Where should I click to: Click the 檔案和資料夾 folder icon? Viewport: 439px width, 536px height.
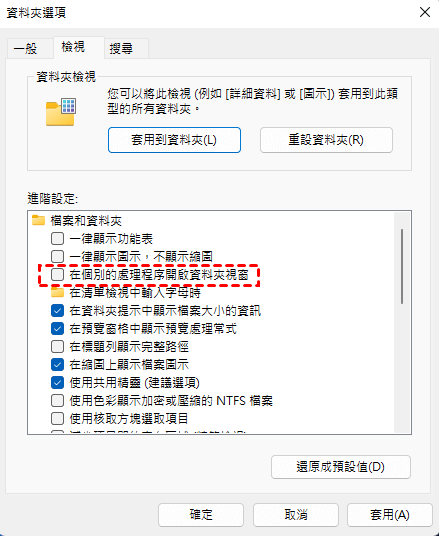pyautogui.click(x=38, y=220)
